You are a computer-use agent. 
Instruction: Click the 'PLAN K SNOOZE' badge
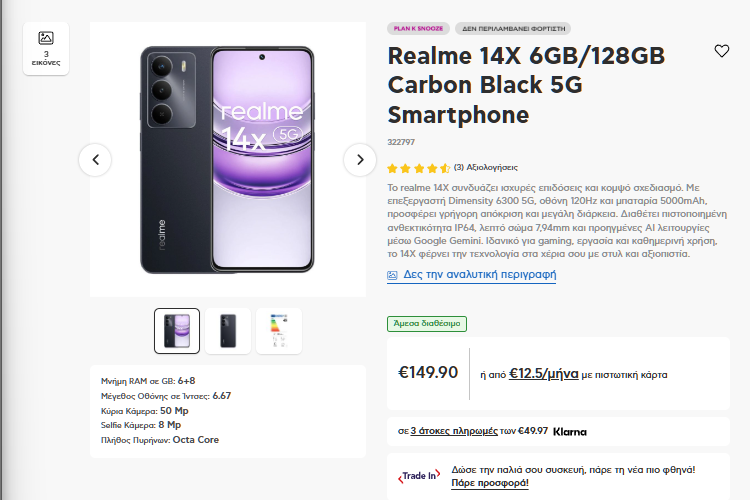click(418, 28)
